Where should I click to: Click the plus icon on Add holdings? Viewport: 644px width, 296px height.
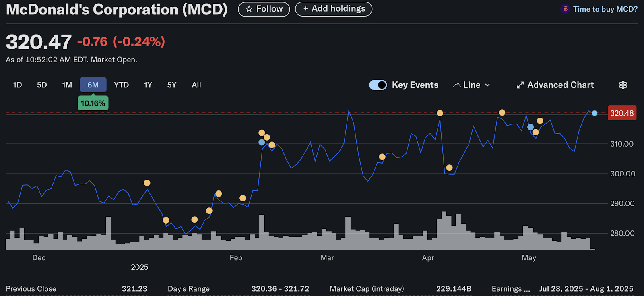[x=306, y=9]
